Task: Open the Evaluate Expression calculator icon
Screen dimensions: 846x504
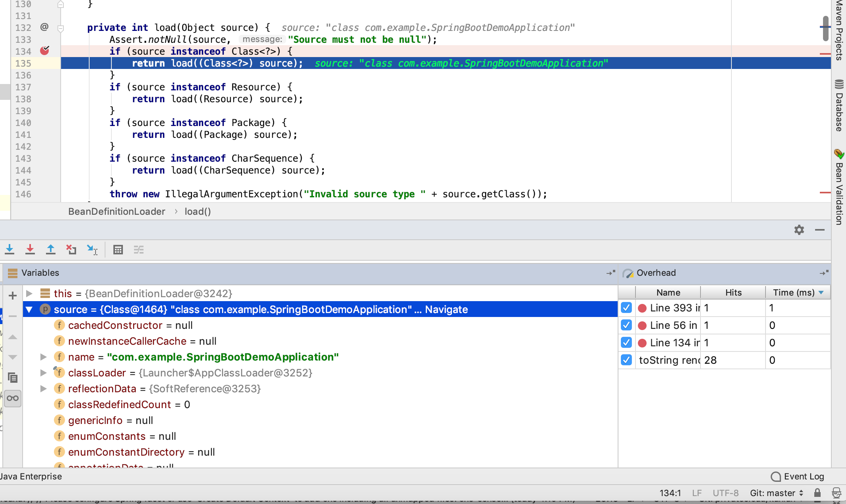Action: pyautogui.click(x=118, y=250)
